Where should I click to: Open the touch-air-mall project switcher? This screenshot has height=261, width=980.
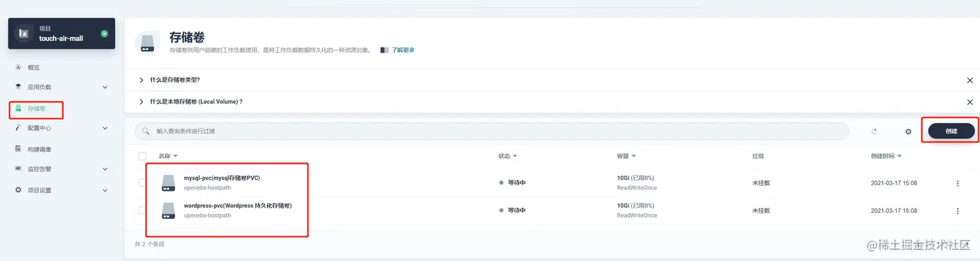[x=62, y=34]
